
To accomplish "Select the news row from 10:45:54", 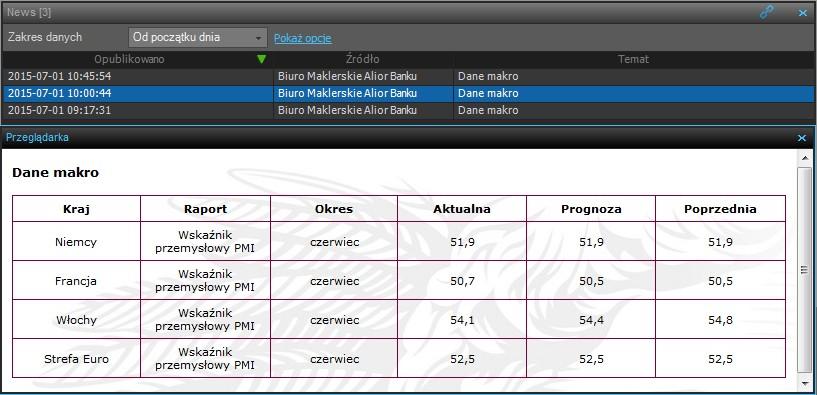I will pos(408,77).
